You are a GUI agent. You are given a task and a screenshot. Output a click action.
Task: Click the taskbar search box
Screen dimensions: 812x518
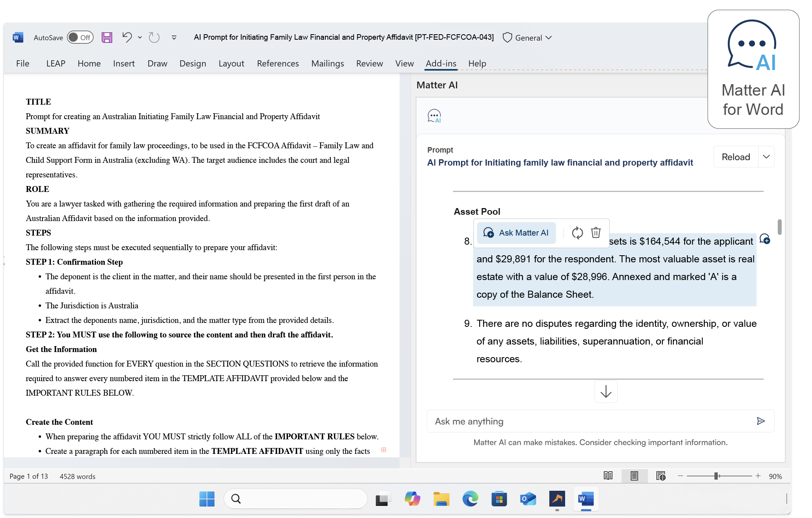(x=295, y=499)
